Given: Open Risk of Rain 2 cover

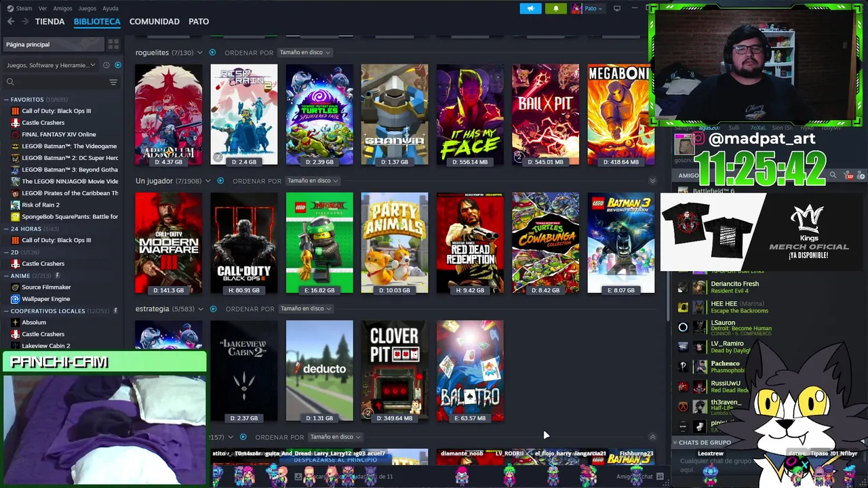Looking at the screenshot, I should tap(244, 115).
